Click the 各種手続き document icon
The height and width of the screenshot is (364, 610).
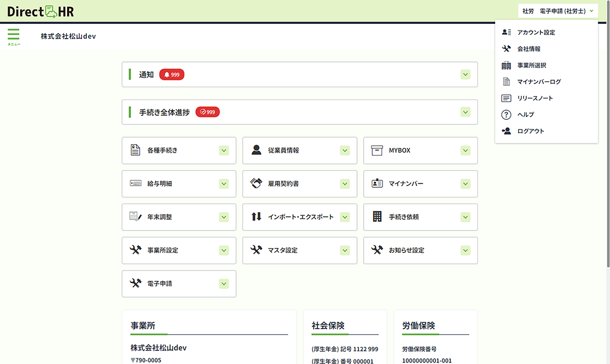coord(135,150)
